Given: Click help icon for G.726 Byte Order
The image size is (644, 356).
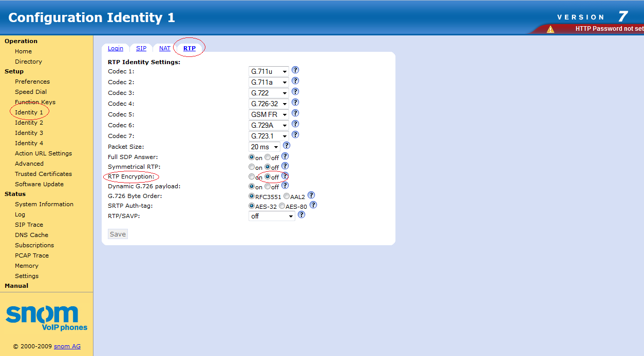Looking at the screenshot, I should click(x=311, y=195).
